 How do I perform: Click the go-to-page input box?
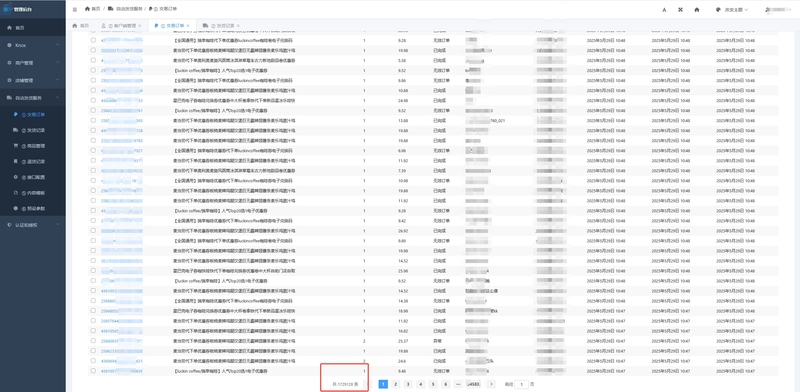pyautogui.click(x=521, y=384)
